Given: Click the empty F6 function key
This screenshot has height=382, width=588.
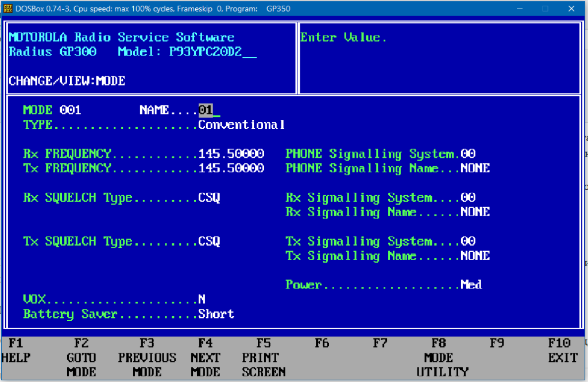Looking at the screenshot, I should tap(322, 343).
